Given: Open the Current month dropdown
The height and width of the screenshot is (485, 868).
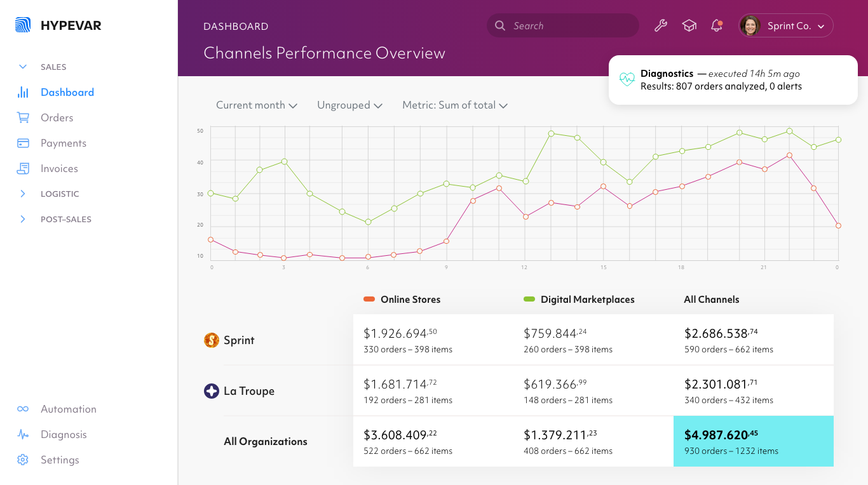Looking at the screenshot, I should [x=257, y=105].
